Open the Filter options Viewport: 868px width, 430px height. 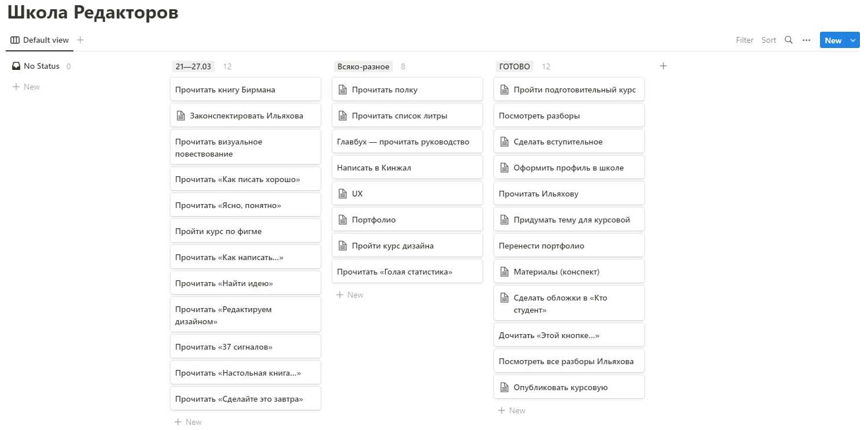point(744,40)
